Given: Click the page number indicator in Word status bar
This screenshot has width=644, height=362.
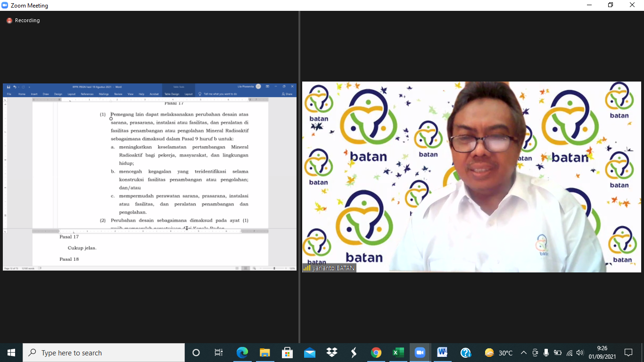Looking at the screenshot, I should coord(11,268).
